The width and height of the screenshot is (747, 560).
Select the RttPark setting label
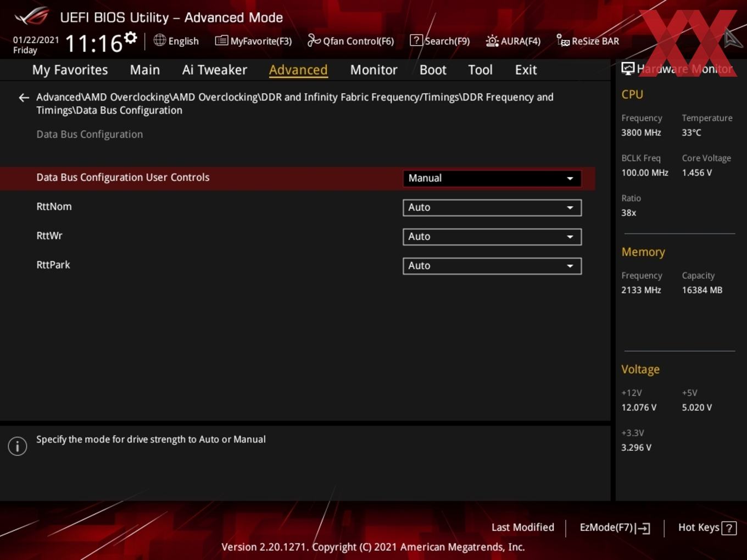[53, 265]
